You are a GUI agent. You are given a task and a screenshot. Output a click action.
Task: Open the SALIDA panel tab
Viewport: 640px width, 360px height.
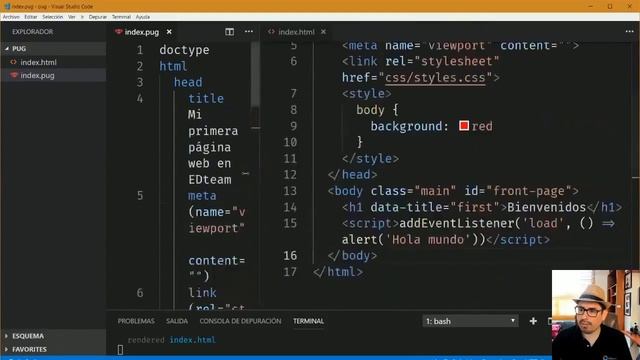coord(177,321)
